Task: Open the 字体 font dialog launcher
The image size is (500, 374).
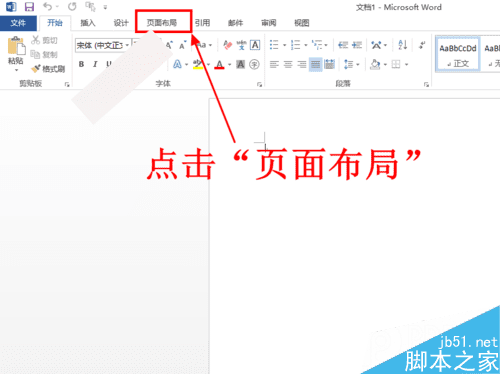Action: point(259,85)
